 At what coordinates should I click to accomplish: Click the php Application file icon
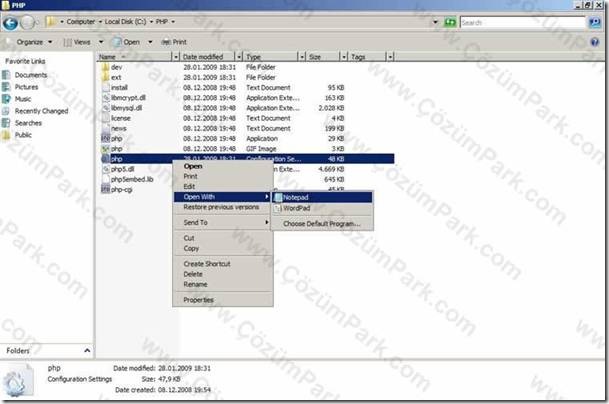coord(106,139)
